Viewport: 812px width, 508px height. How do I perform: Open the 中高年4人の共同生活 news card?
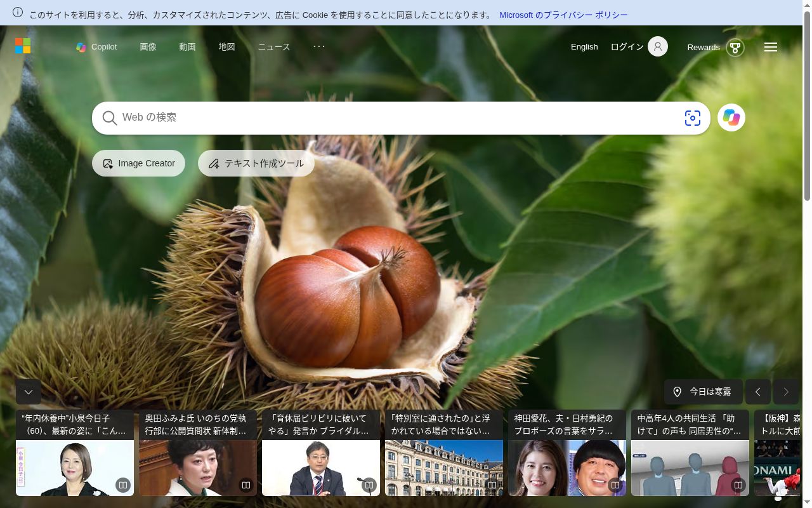pyautogui.click(x=690, y=453)
